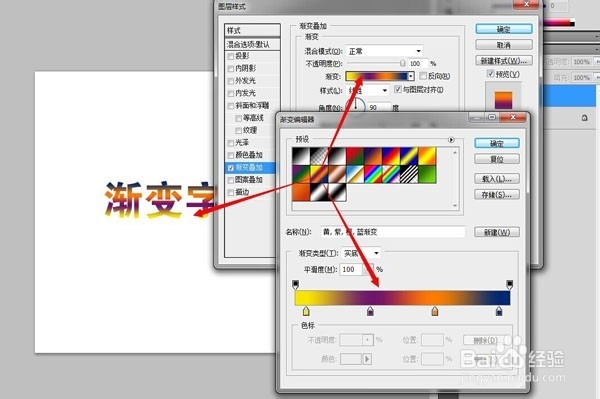The height and width of the screenshot is (399, 600).
Task: Select the foreground-to-transparent checkered gradient preset
Action: click(x=319, y=156)
